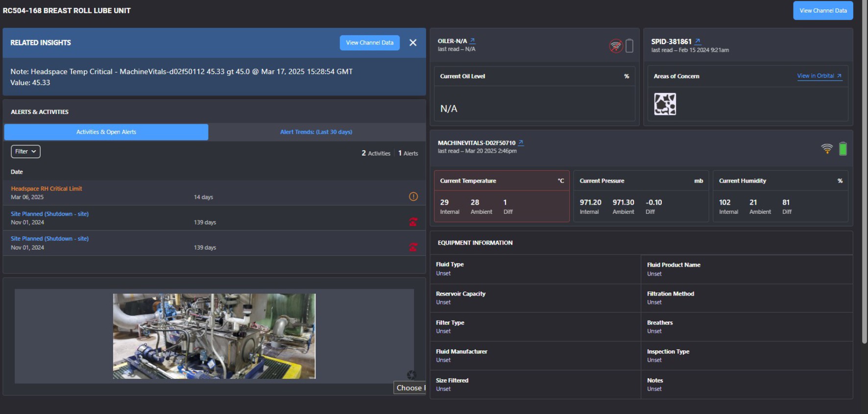The width and height of the screenshot is (868, 414).
Task: Click MachineVitals wifi signal icon
Action: click(827, 149)
